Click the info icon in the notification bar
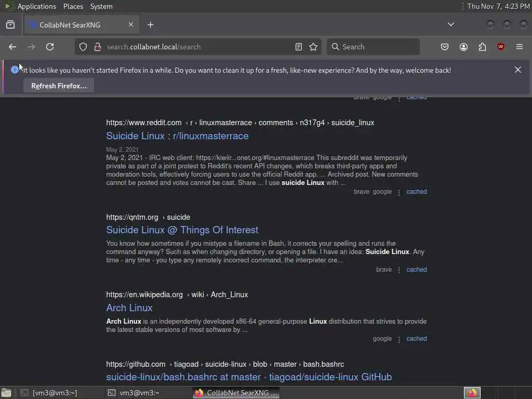 14,70
